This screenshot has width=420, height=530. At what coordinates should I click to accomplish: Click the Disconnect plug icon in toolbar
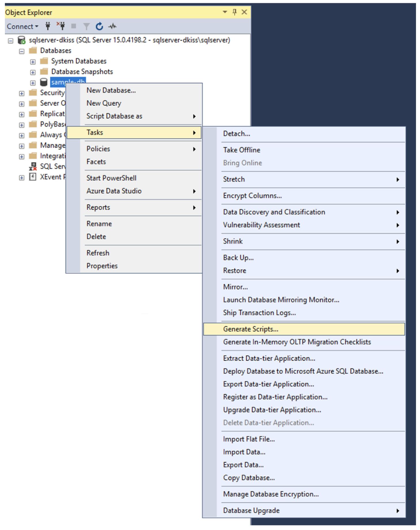click(x=61, y=26)
